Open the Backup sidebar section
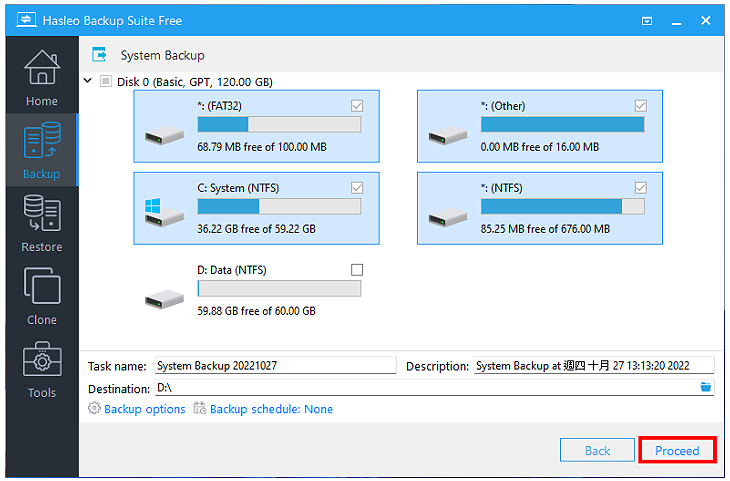 [x=42, y=150]
